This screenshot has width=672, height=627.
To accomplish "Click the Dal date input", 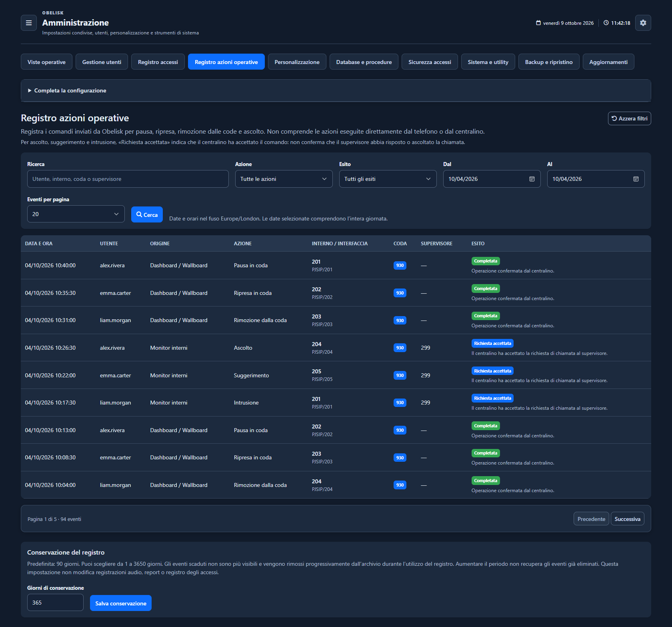I will 492,179.
